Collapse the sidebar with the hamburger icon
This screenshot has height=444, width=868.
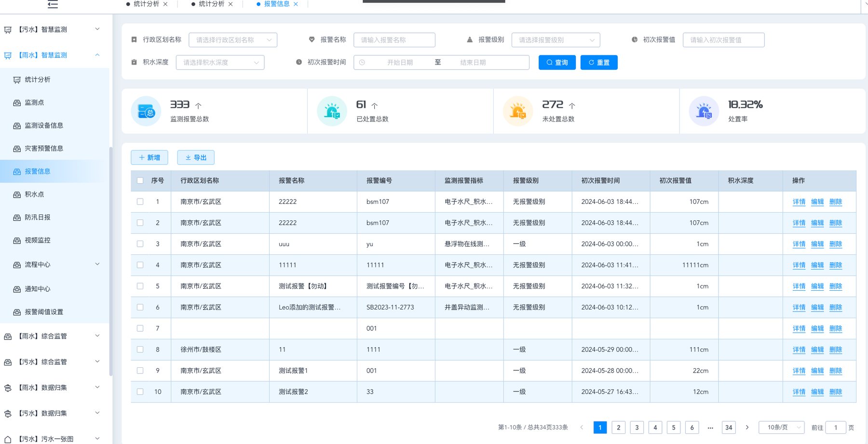[x=53, y=4]
